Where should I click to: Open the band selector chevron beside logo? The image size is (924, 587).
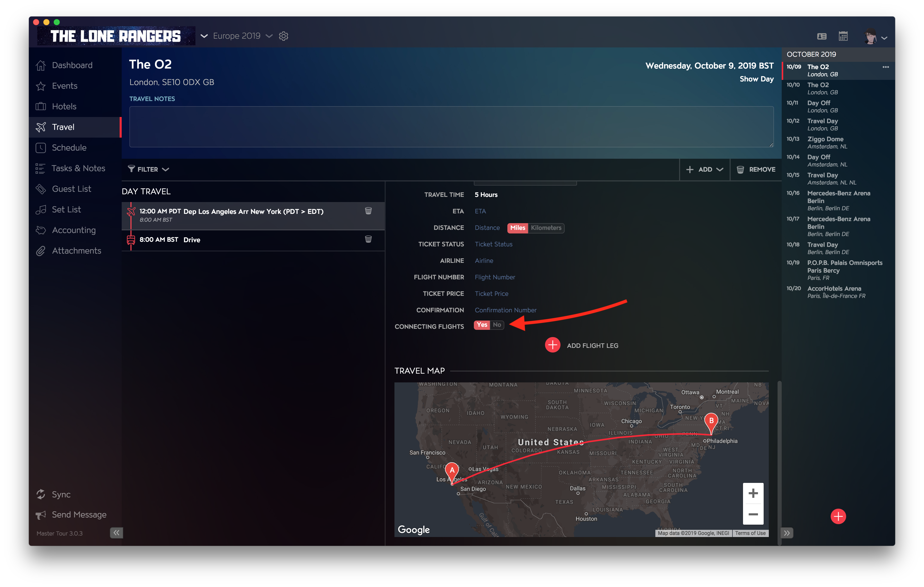tap(204, 36)
